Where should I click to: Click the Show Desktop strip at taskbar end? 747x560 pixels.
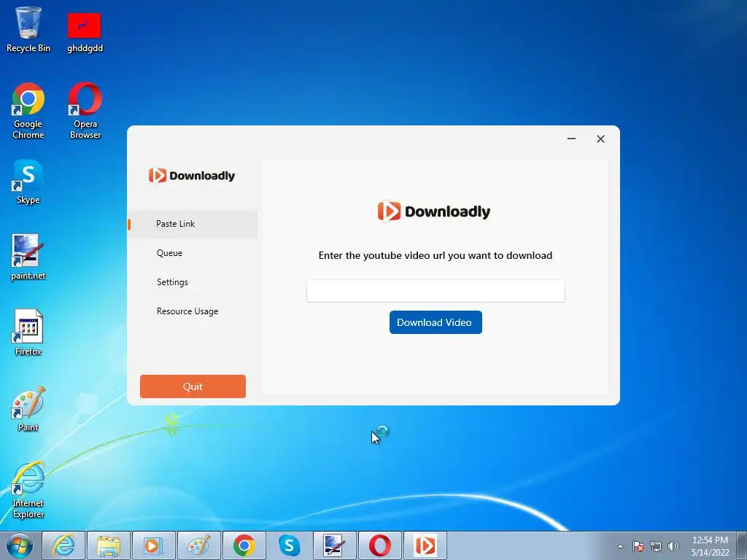[742, 545]
